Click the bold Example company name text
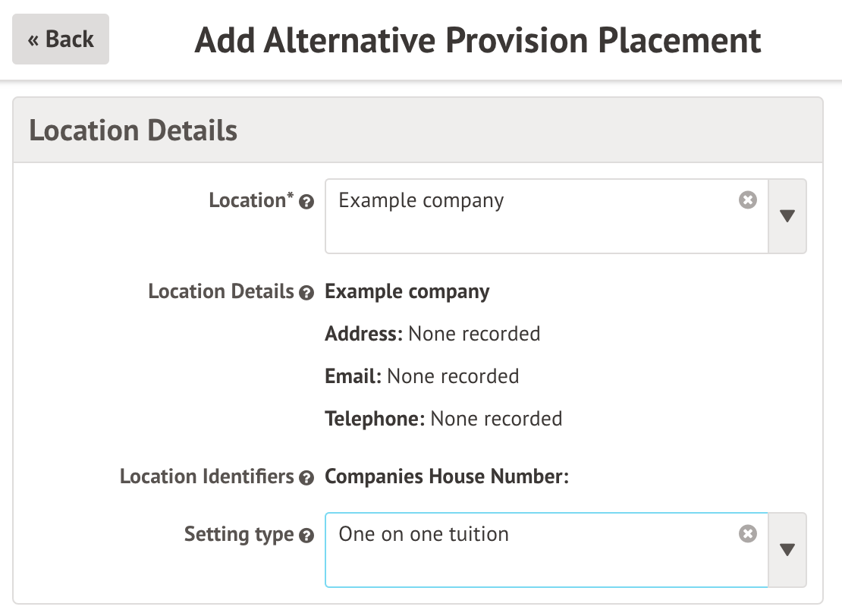Viewport: 842px width, 616px height. [x=407, y=292]
